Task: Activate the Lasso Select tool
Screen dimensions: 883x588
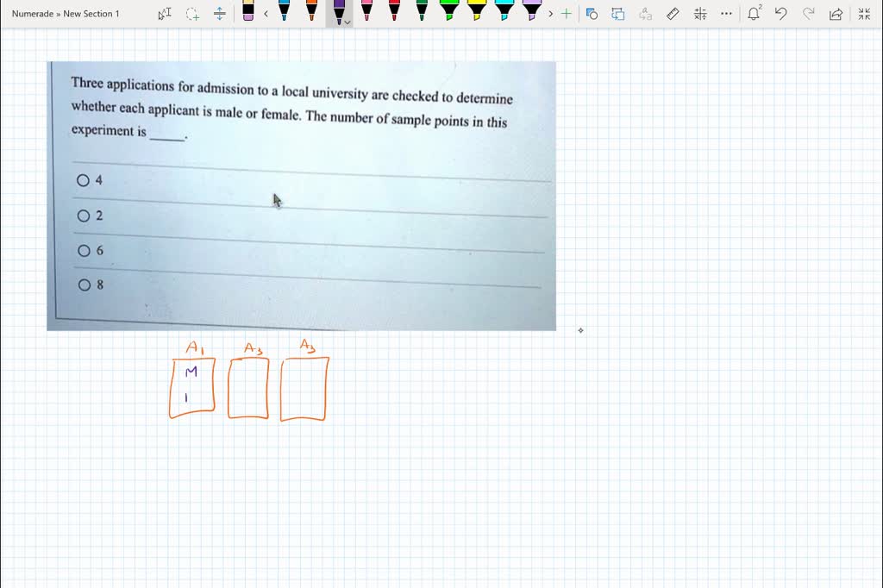Action: [192, 14]
